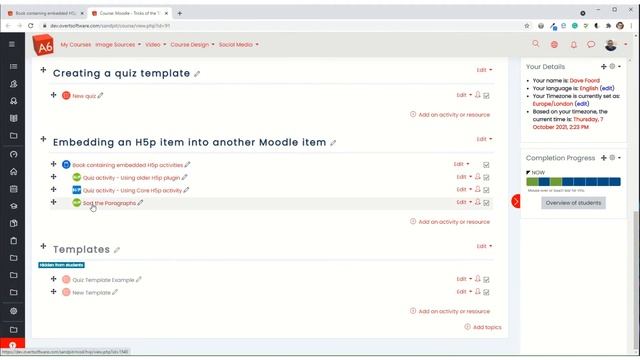Open Edit dropdown for Templates section

click(x=484, y=246)
